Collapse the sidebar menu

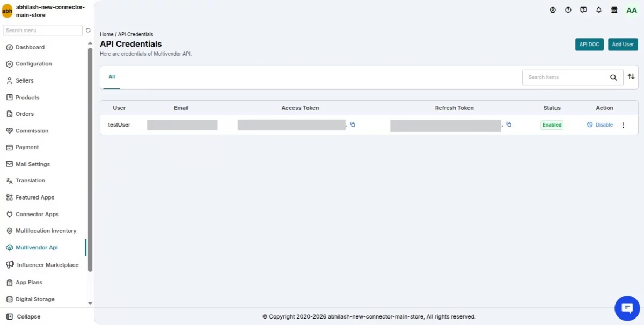24,316
